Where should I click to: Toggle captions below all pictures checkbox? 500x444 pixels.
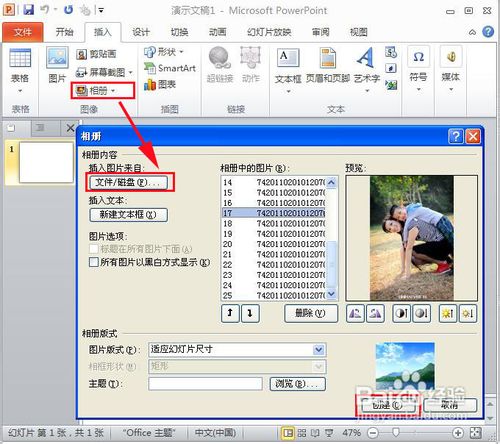click(x=94, y=249)
